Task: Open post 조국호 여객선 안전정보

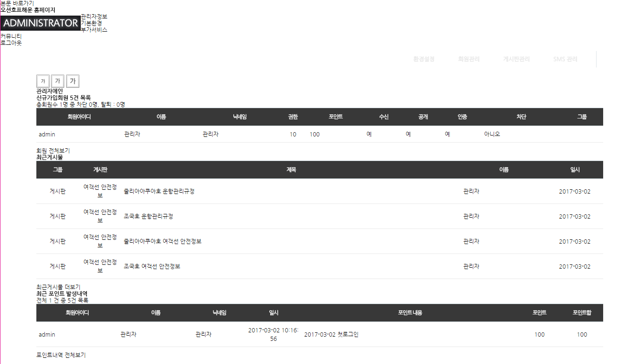Action: point(152,266)
